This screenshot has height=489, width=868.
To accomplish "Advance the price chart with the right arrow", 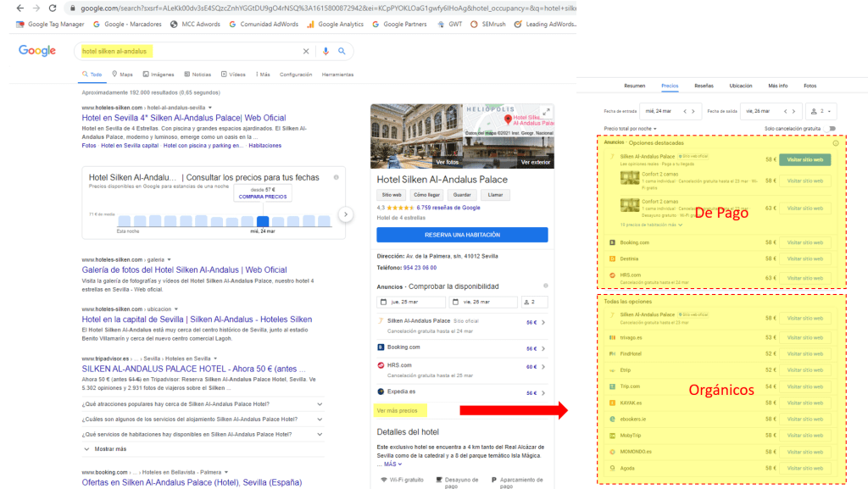I will tap(345, 214).
